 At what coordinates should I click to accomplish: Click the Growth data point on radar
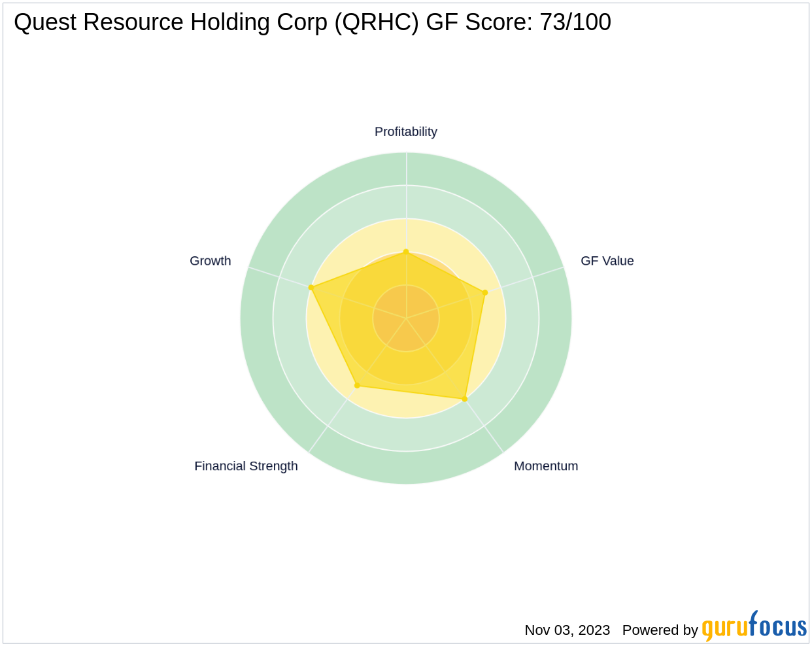(311, 288)
